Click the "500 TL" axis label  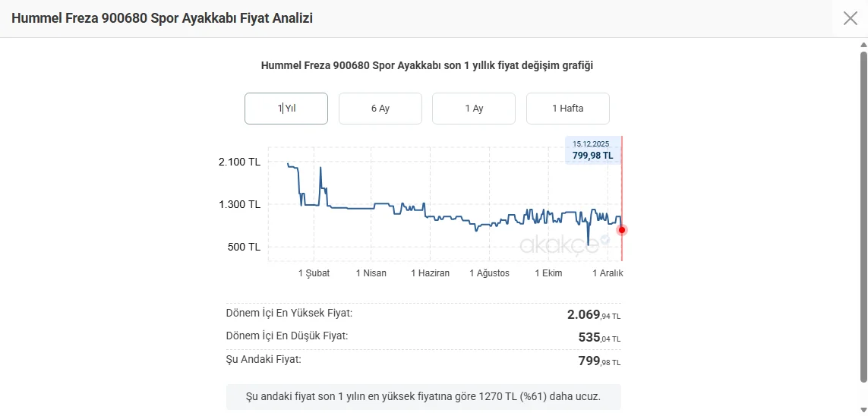click(x=243, y=247)
